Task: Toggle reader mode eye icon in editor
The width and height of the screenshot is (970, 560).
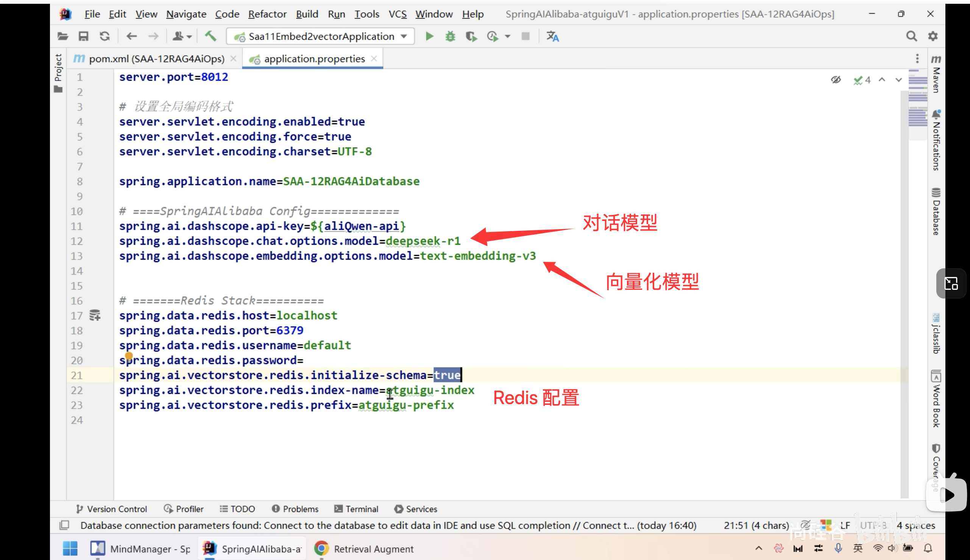Action: click(x=835, y=80)
